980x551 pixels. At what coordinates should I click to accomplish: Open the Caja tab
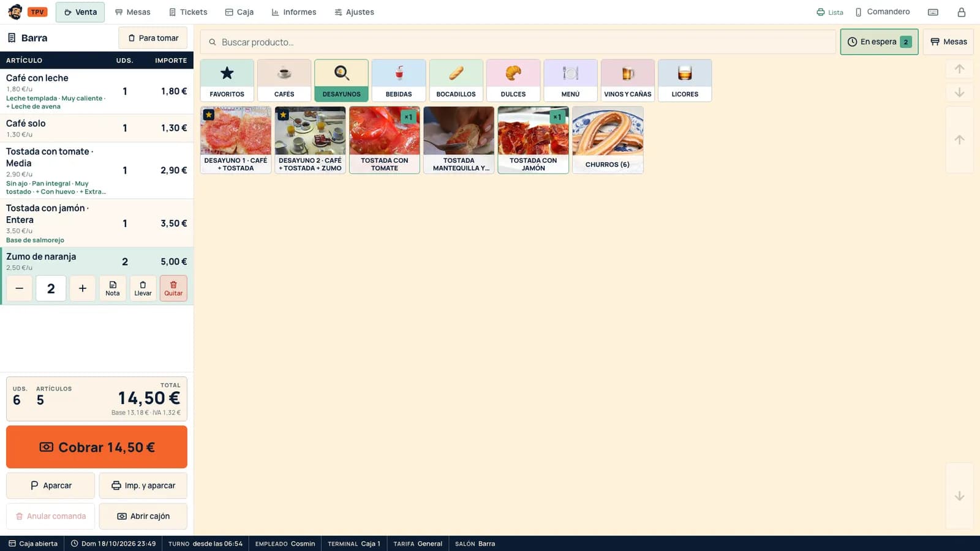(x=239, y=12)
